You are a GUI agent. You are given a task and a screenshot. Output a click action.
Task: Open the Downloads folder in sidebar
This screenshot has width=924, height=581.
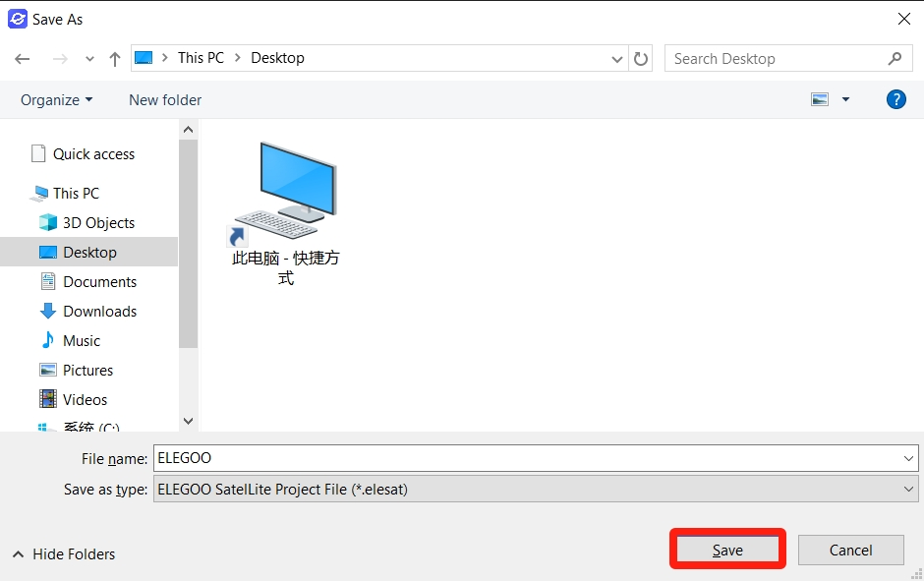(x=99, y=312)
